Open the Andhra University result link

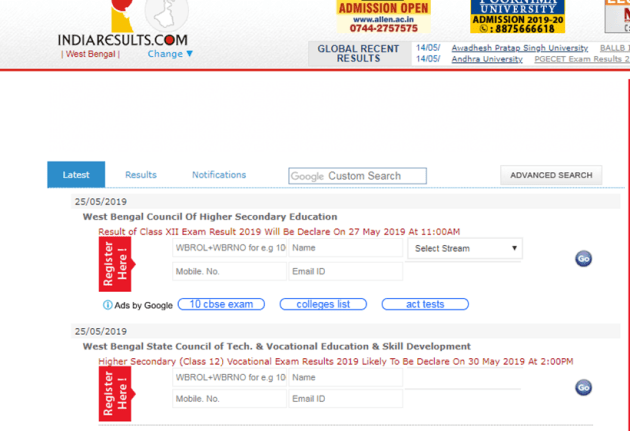coord(487,60)
